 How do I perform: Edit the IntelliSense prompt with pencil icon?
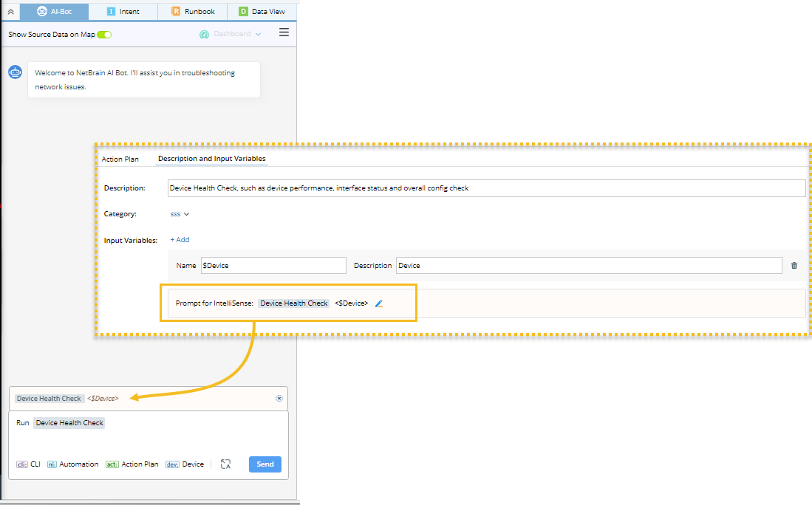pyautogui.click(x=379, y=303)
